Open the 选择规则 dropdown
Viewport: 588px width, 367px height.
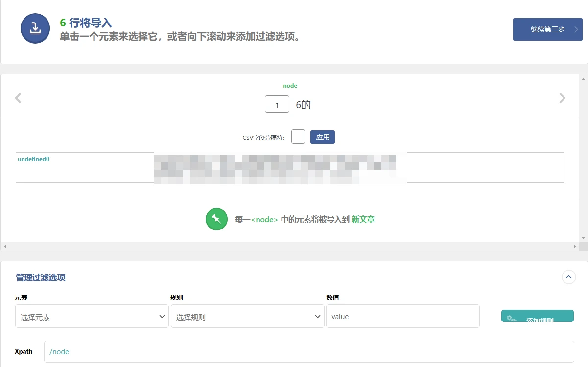(x=247, y=316)
